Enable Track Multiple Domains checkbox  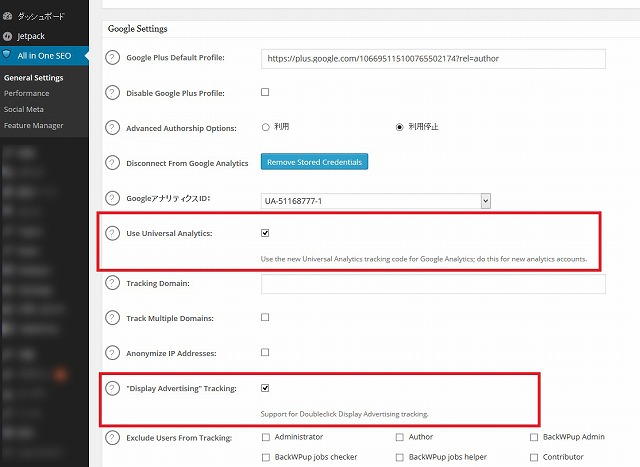click(265, 317)
